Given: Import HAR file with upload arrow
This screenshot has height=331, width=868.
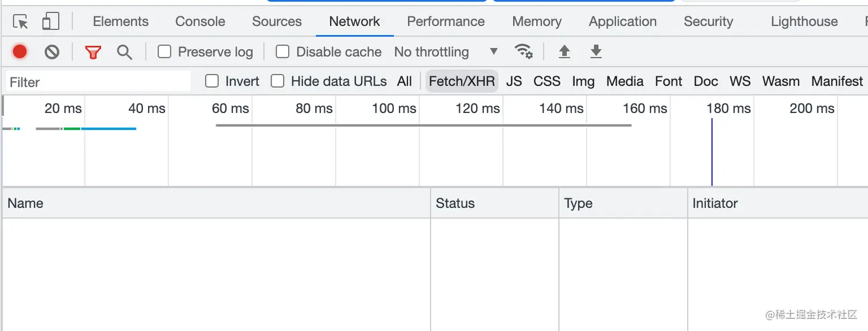Looking at the screenshot, I should pyautogui.click(x=564, y=52).
